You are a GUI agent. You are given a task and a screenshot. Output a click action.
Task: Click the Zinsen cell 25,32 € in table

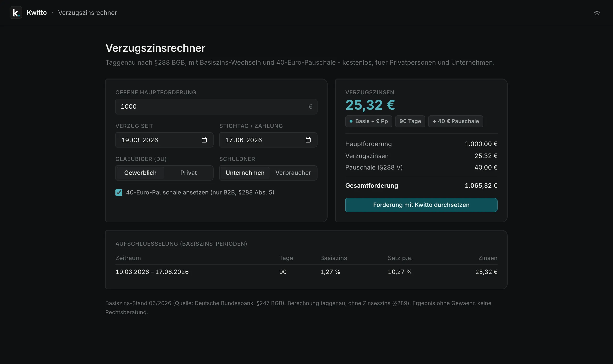486,272
